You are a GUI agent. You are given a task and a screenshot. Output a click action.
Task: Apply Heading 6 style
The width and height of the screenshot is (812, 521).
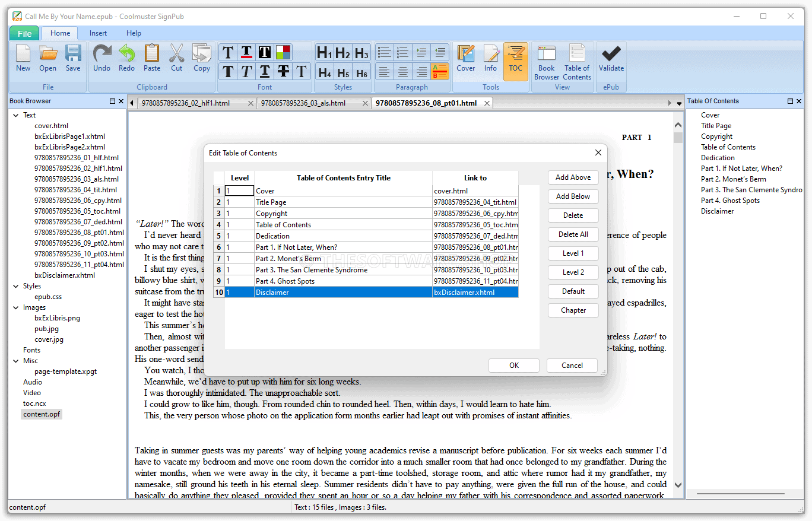(x=361, y=72)
